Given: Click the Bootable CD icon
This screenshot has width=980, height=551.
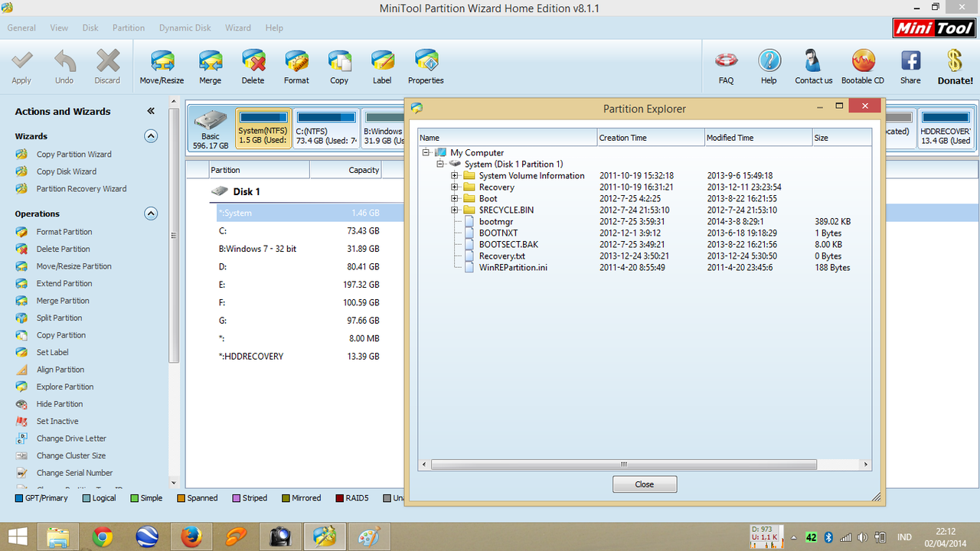Looking at the screenshot, I should pyautogui.click(x=863, y=60).
